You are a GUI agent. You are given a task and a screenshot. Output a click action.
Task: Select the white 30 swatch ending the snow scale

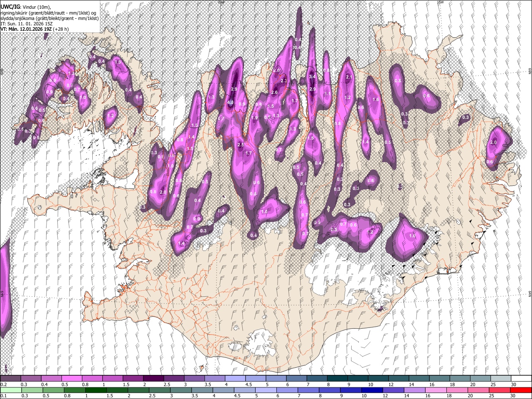tap(521, 378)
